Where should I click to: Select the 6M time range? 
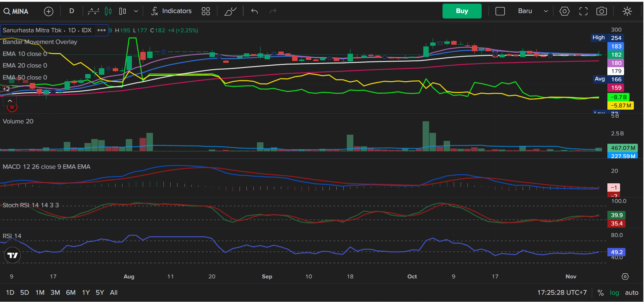(x=71, y=293)
